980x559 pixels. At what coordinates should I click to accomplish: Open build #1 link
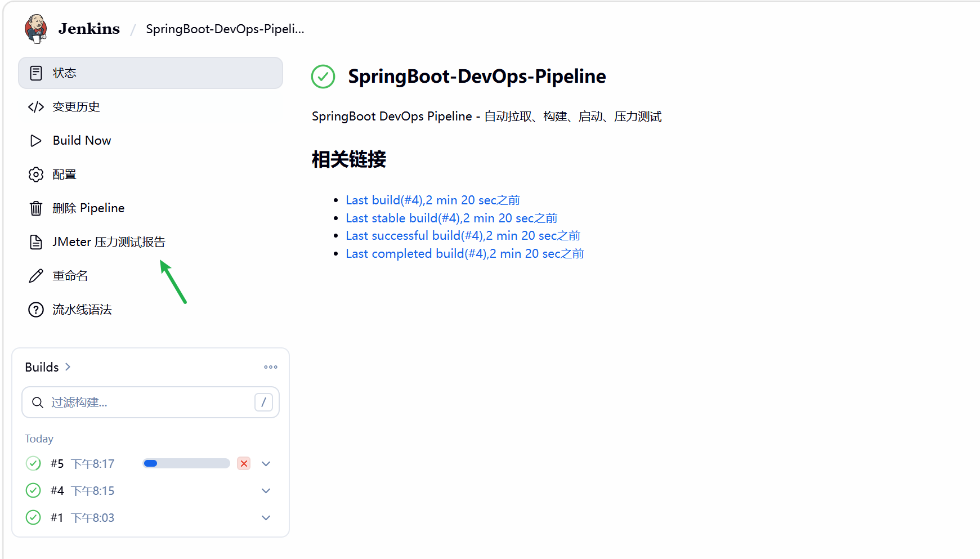(57, 518)
